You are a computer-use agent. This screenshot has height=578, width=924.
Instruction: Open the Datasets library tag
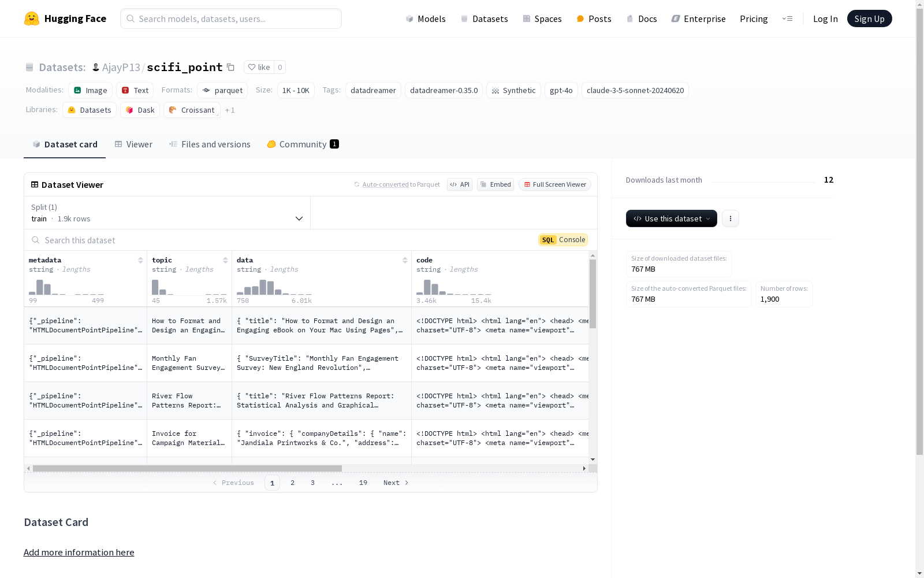[90, 110]
